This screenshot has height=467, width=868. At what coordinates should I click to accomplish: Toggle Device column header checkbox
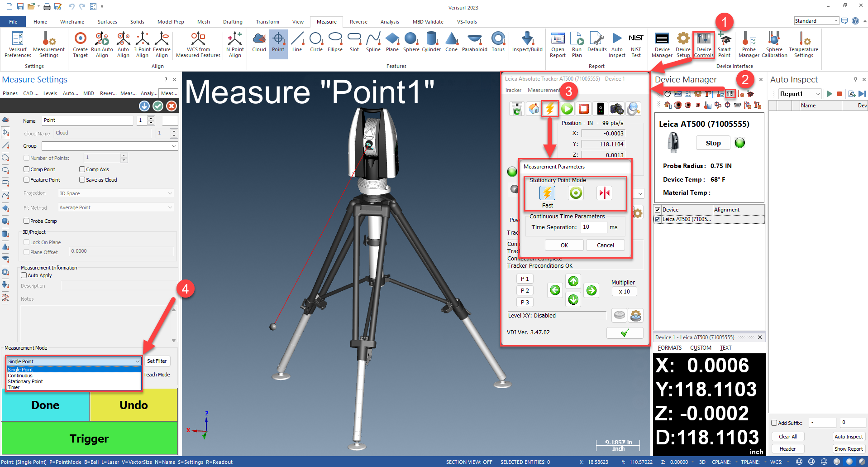(658, 210)
